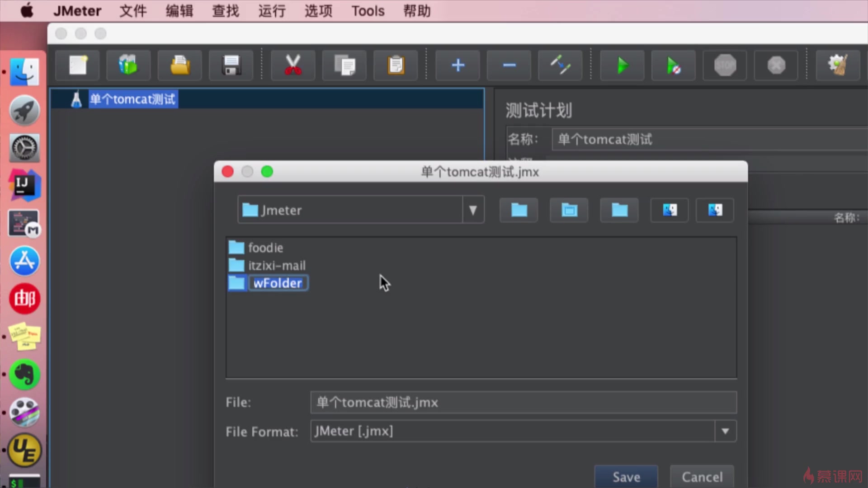Click Start no pauses icon
The image size is (868, 488).
673,66
